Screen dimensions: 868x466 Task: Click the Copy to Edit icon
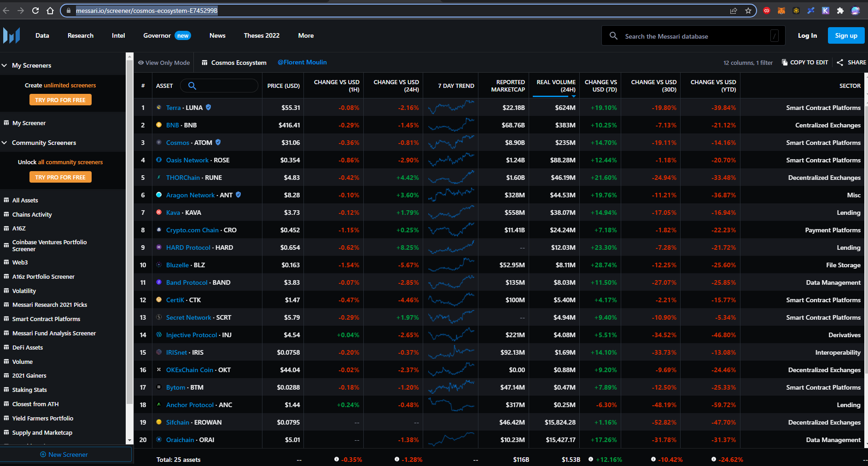(785, 63)
